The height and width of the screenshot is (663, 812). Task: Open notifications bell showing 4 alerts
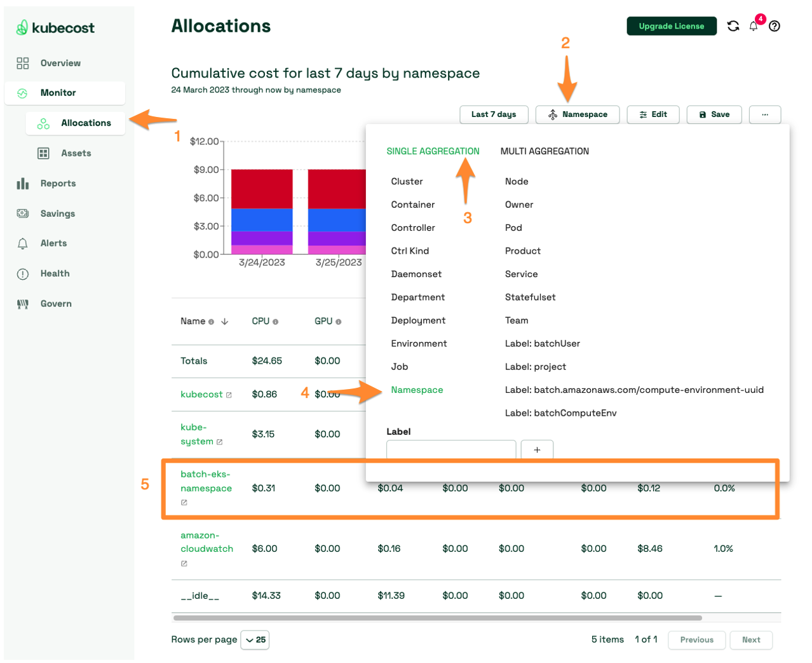click(x=754, y=26)
